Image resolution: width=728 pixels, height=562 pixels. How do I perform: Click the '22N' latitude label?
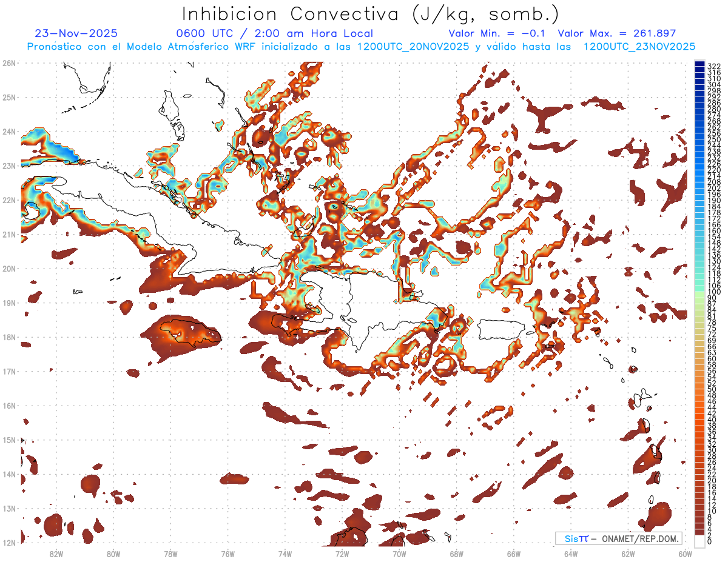(x=9, y=200)
